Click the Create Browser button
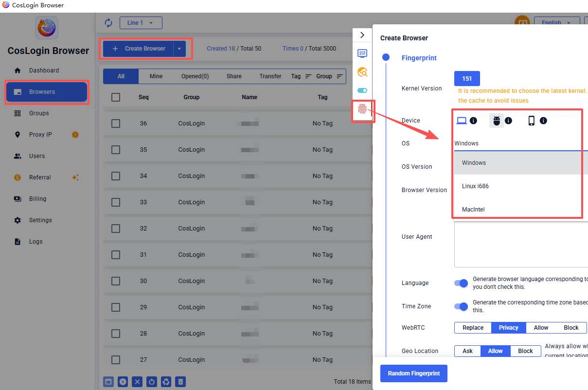This screenshot has height=390, width=588. 139,49
